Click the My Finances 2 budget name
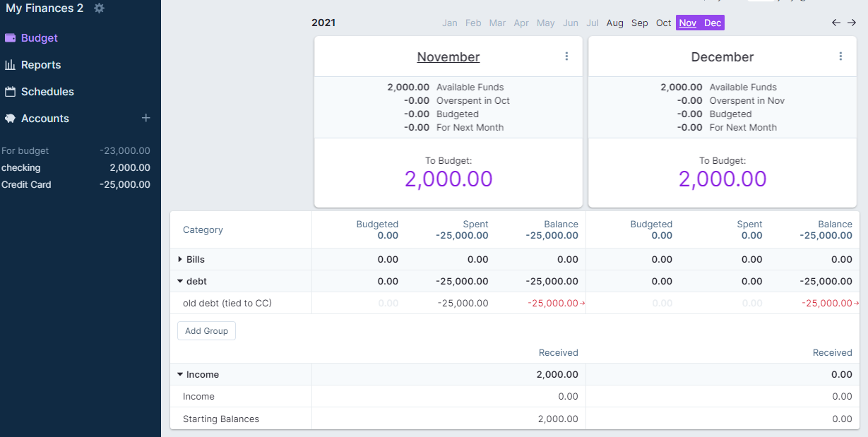Screen dimensions: 868x437 [44, 8]
